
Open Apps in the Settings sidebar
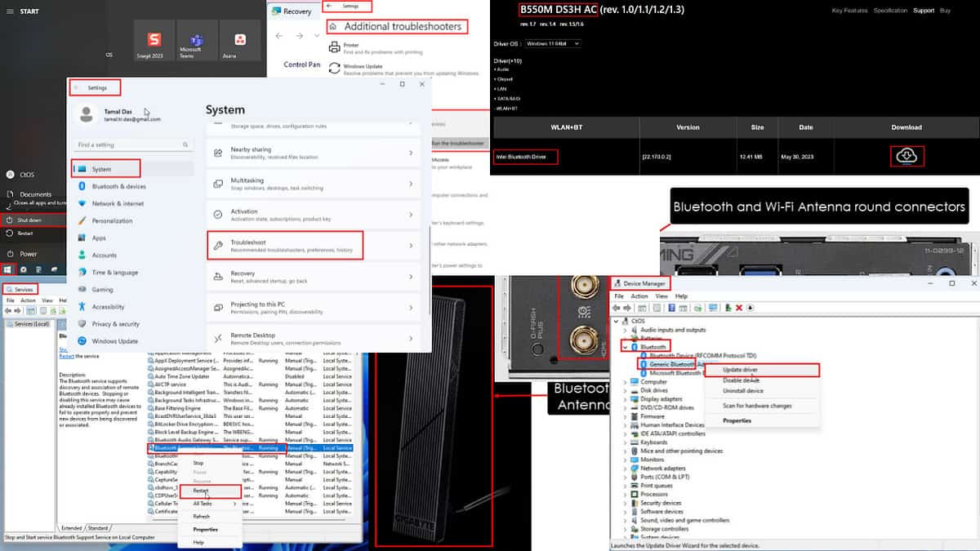click(91, 238)
